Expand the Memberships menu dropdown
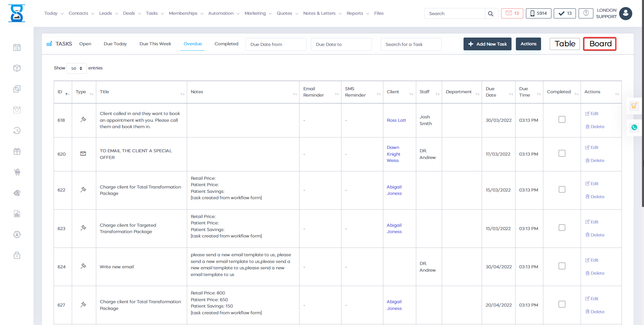644x325 pixels. click(x=186, y=13)
